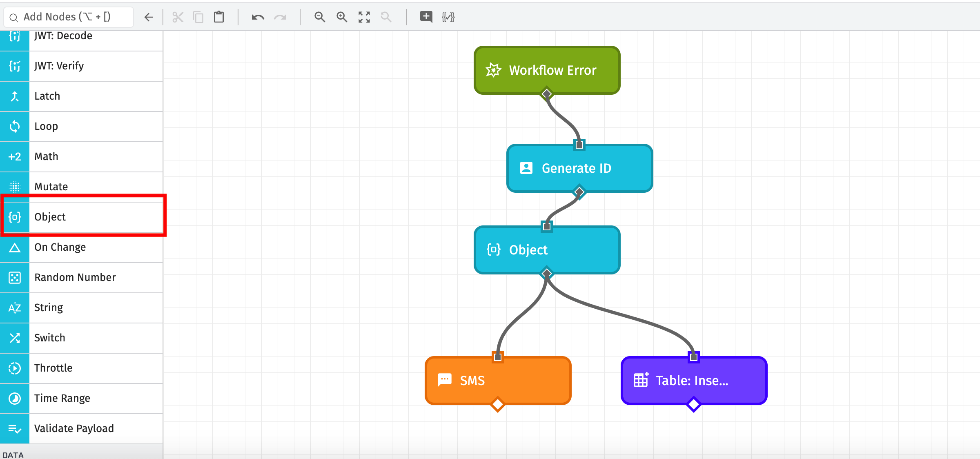Select the Workflow Error trigger node
Image resolution: width=980 pixels, height=459 pixels.
click(x=547, y=70)
